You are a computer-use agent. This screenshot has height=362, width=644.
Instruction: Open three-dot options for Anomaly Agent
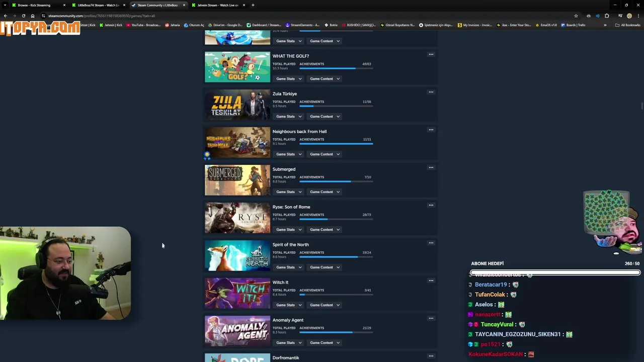pyautogui.click(x=431, y=318)
